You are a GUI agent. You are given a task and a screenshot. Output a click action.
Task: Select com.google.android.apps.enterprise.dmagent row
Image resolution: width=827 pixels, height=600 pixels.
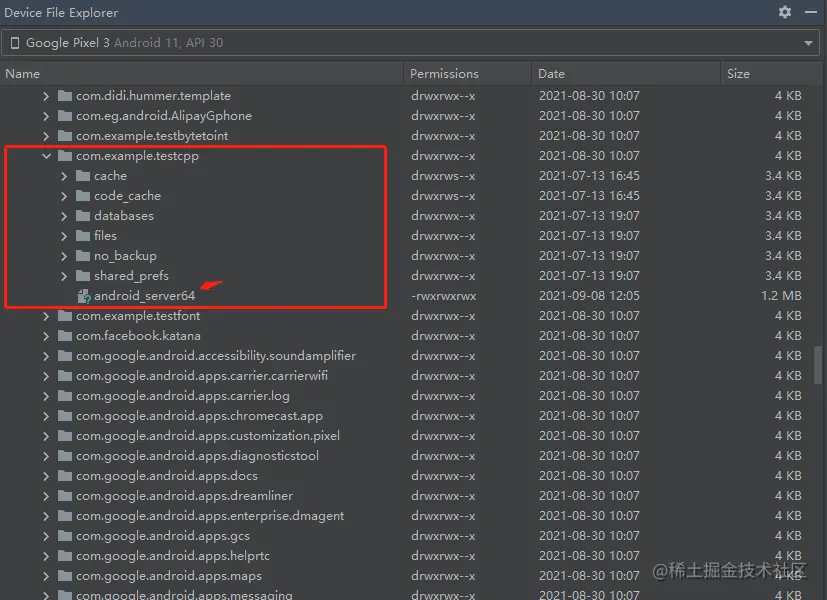411,516
